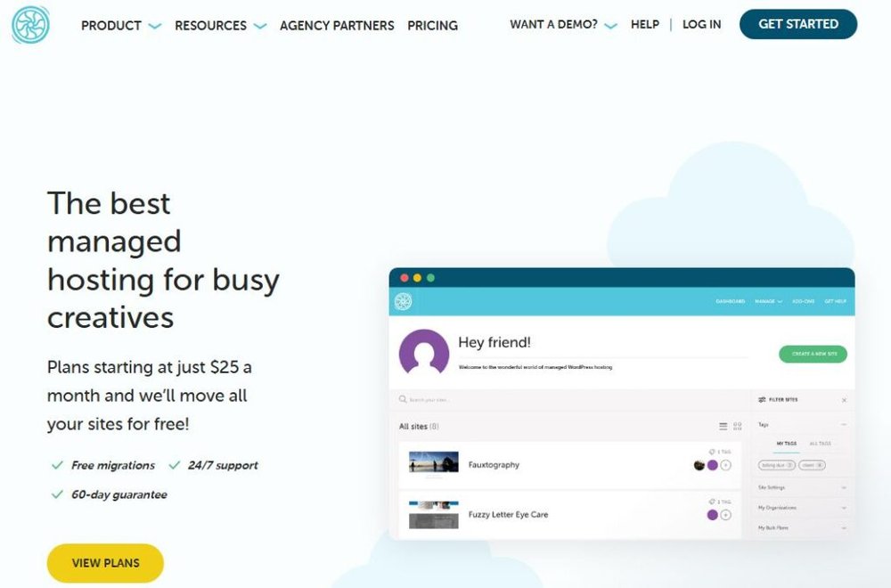Expand the Site Settings filter section

tap(843, 487)
